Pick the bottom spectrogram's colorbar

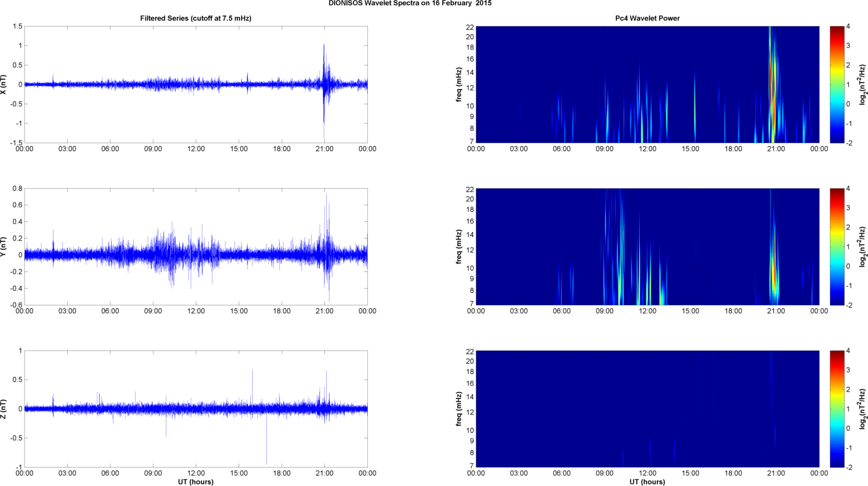point(837,409)
